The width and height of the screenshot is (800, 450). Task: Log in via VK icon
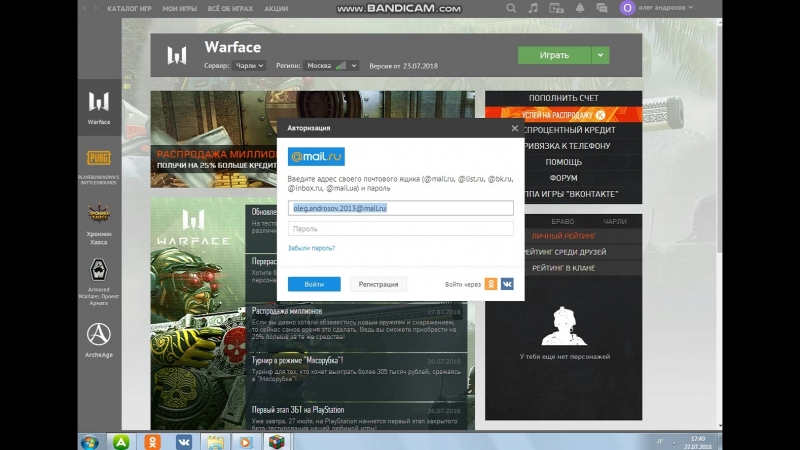coord(507,284)
